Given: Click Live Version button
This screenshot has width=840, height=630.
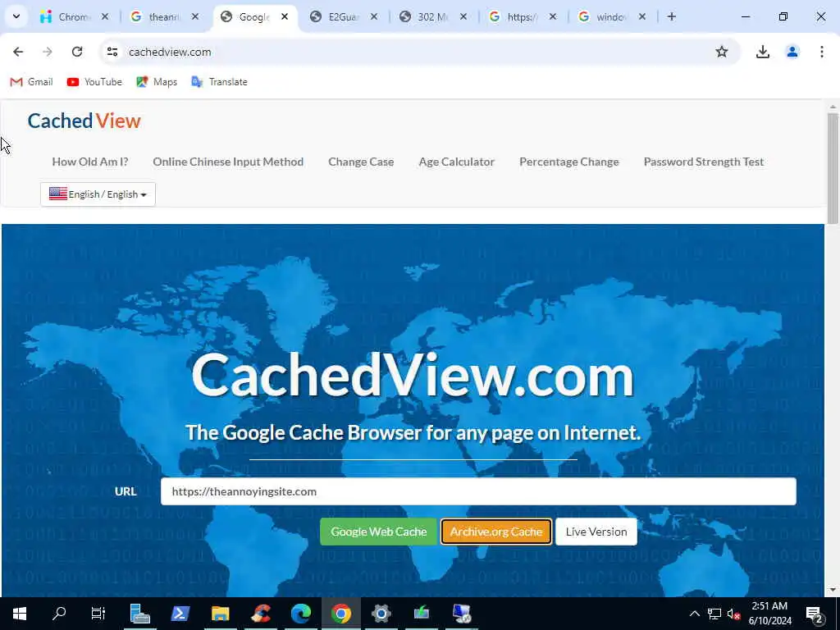Looking at the screenshot, I should tap(596, 532).
